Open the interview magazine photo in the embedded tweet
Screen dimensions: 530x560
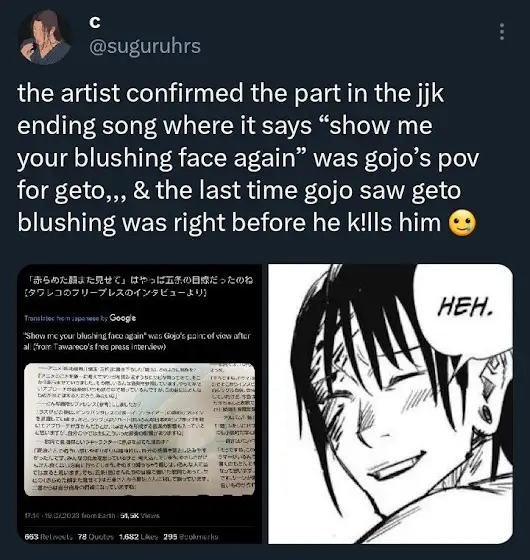[x=139, y=430]
